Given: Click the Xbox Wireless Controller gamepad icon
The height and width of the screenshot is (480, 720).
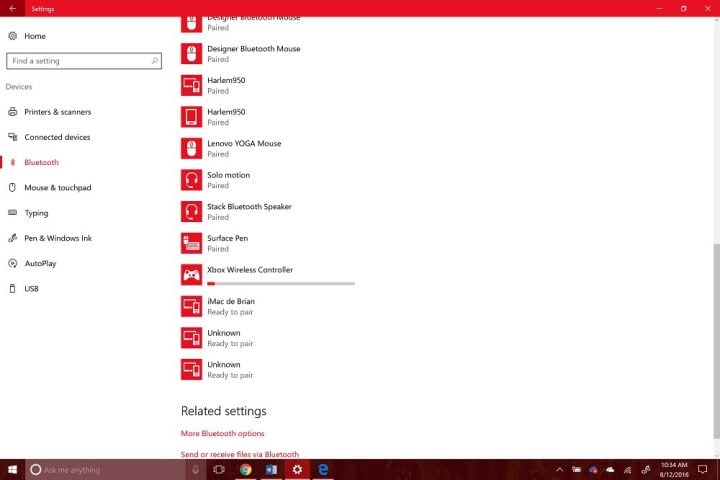Looking at the screenshot, I should click(x=191, y=275).
